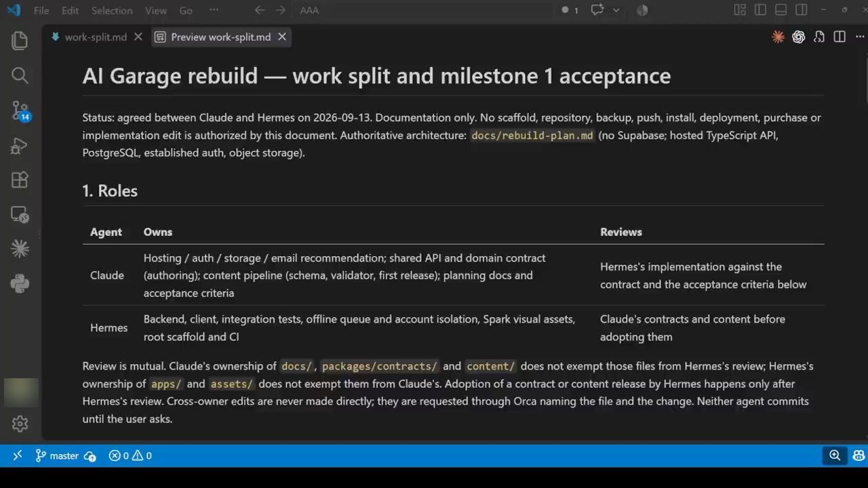The height and width of the screenshot is (488, 868).
Task: Open the Copilot chat icon in the title bar
Action: 597,10
